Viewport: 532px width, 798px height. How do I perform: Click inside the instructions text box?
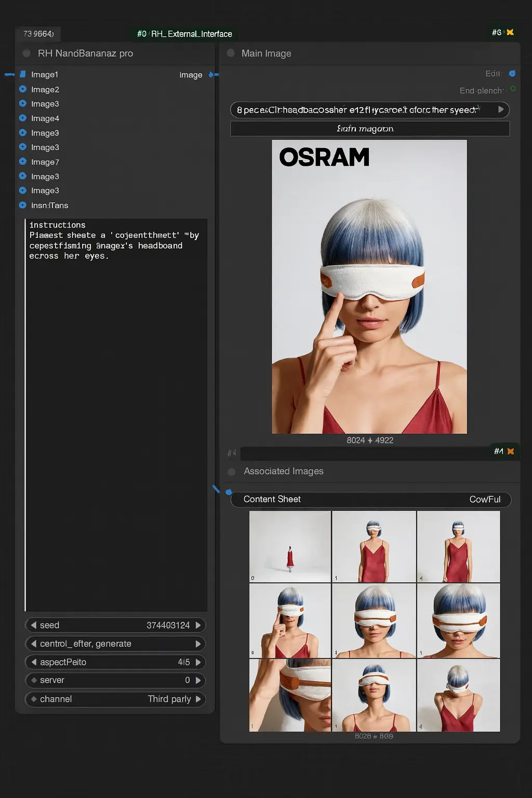pos(116,415)
